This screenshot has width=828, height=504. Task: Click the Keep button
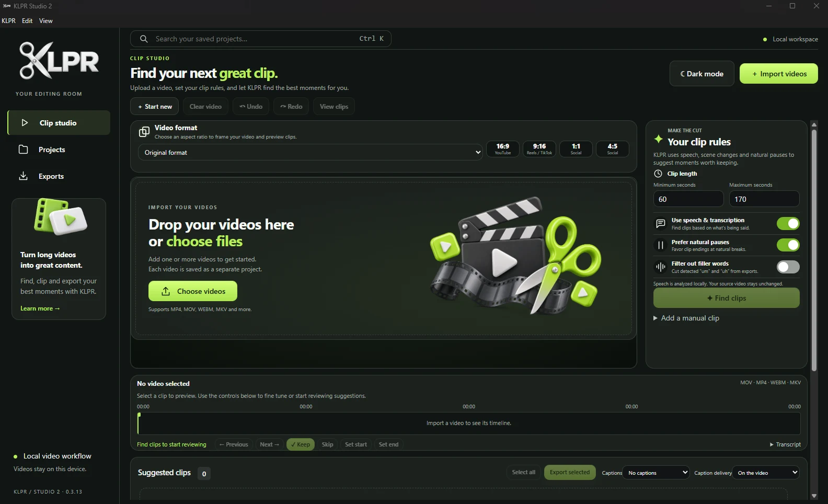pos(301,444)
